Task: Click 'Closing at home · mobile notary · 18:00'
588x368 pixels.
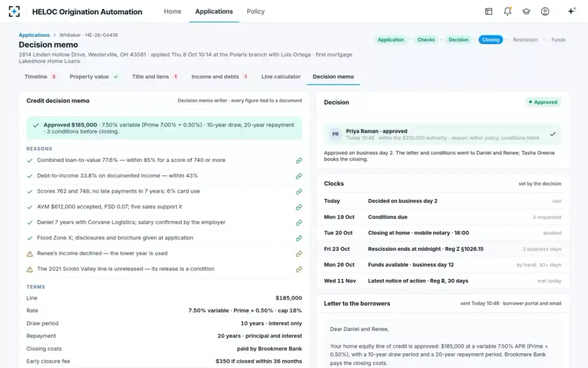Action: coord(418,233)
